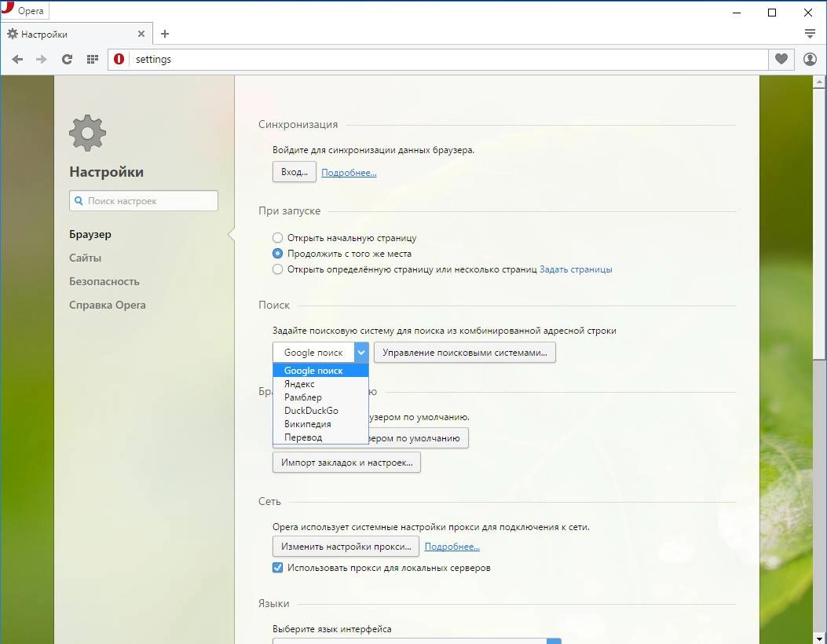Click the scrollbar up arrow
The height and width of the screenshot is (644, 827).
[x=819, y=82]
